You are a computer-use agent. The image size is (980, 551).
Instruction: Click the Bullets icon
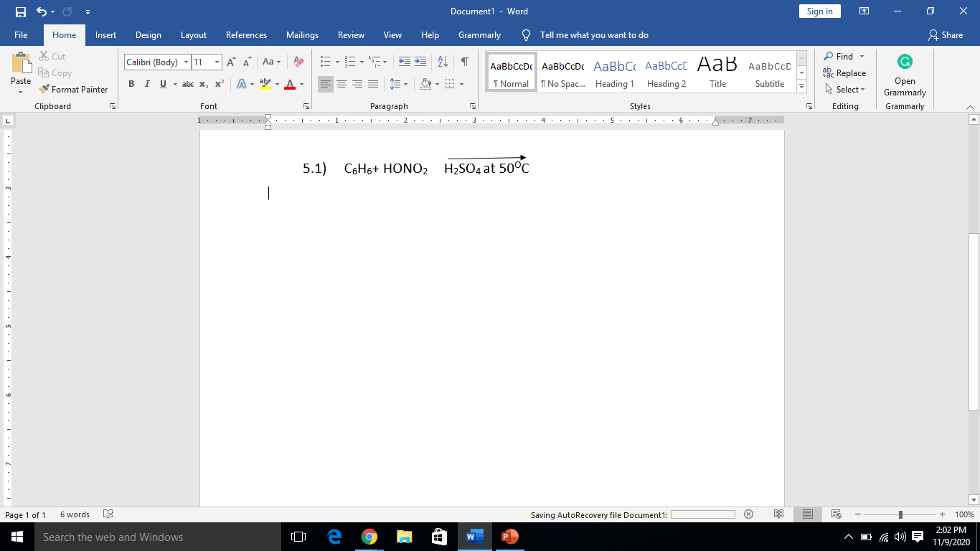click(x=324, y=62)
